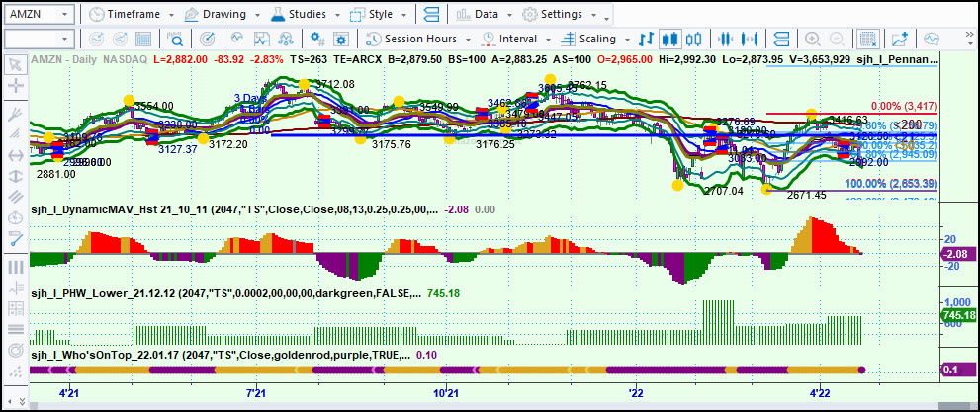Click the chart with plus icon
The height and width of the screenshot is (412, 980).
899,39
